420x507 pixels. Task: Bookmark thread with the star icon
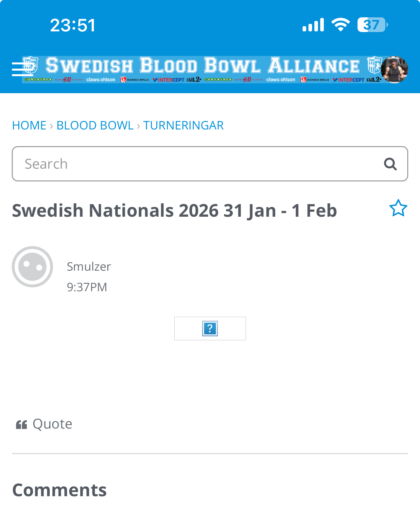pyautogui.click(x=398, y=208)
